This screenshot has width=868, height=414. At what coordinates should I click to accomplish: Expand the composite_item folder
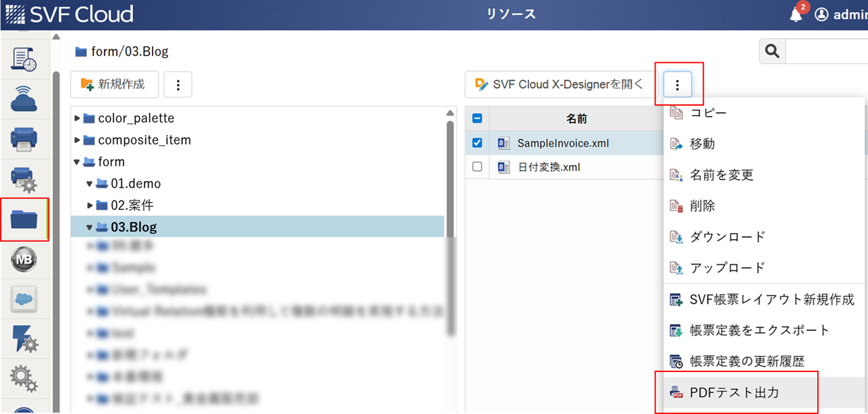77,140
